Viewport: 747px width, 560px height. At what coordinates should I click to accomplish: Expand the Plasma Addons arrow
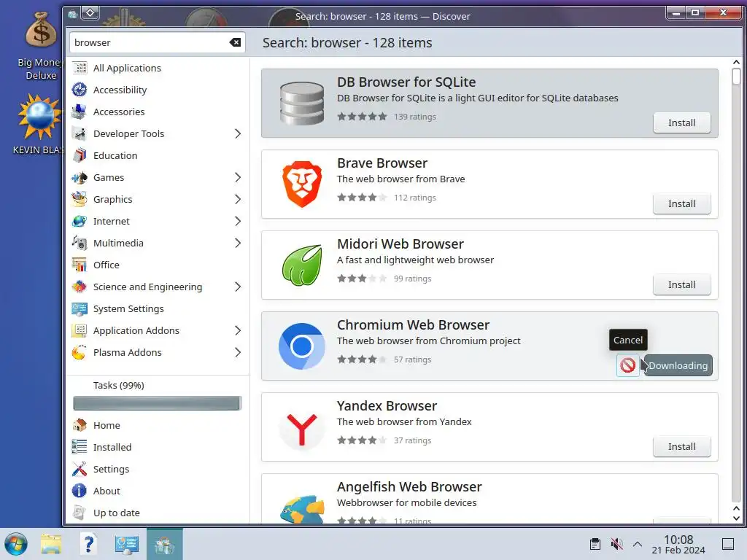[238, 353]
